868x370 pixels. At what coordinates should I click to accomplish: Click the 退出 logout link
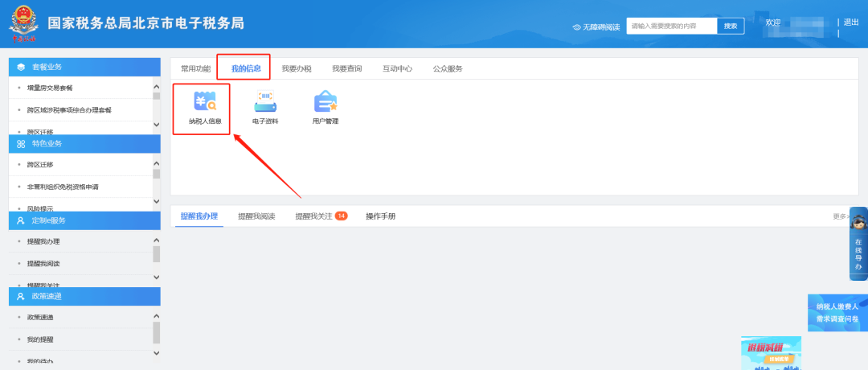click(851, 23)
